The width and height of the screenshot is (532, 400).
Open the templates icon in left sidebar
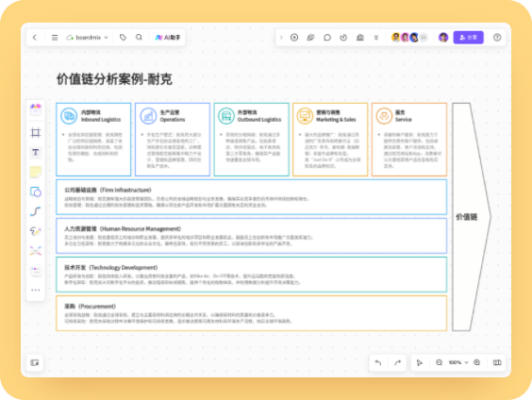pos(35,109)
